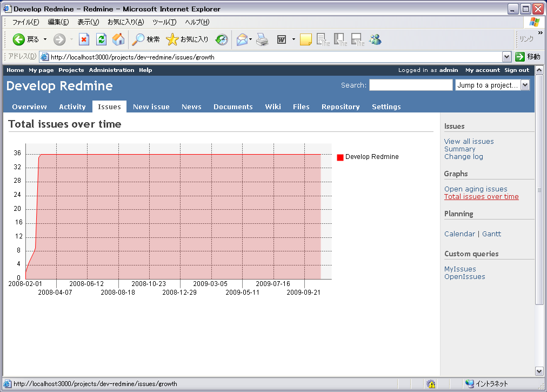Image resolution: width=547 pixels, height=392 pixels.
Task: Open the Documents tab
Action: click(x=233, y=107)
